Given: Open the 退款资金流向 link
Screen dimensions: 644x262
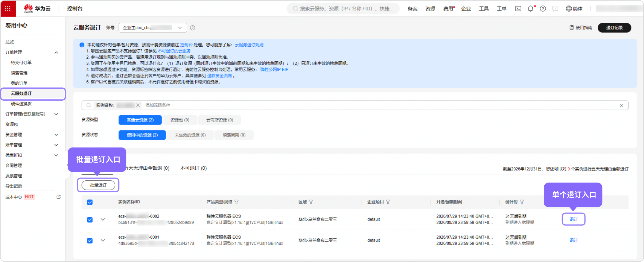Looking at the screenshot, I should (219, 75).
